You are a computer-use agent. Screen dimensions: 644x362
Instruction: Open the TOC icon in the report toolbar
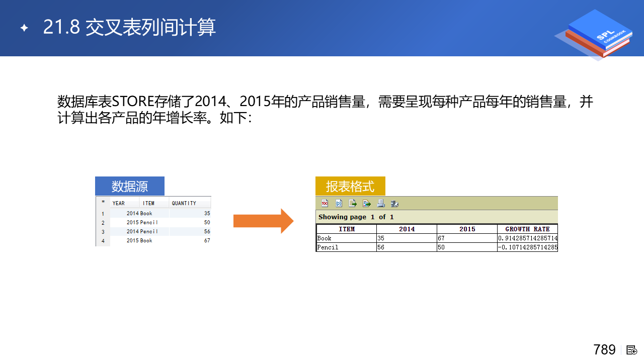[325, 203]
